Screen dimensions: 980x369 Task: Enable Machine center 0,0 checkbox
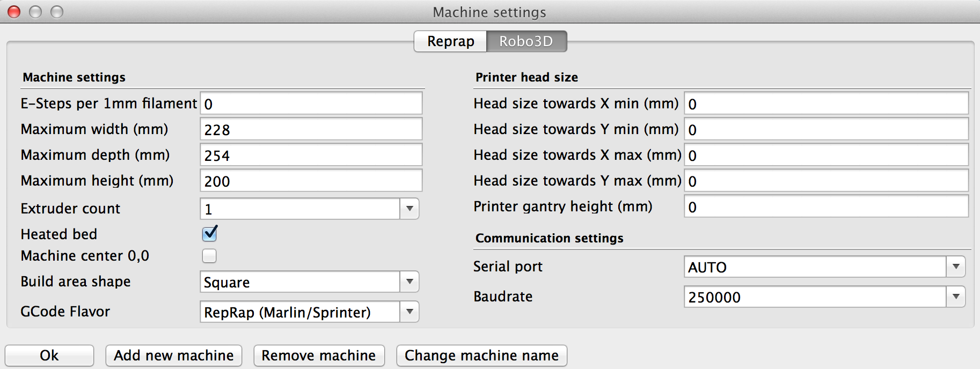[209, 256]
